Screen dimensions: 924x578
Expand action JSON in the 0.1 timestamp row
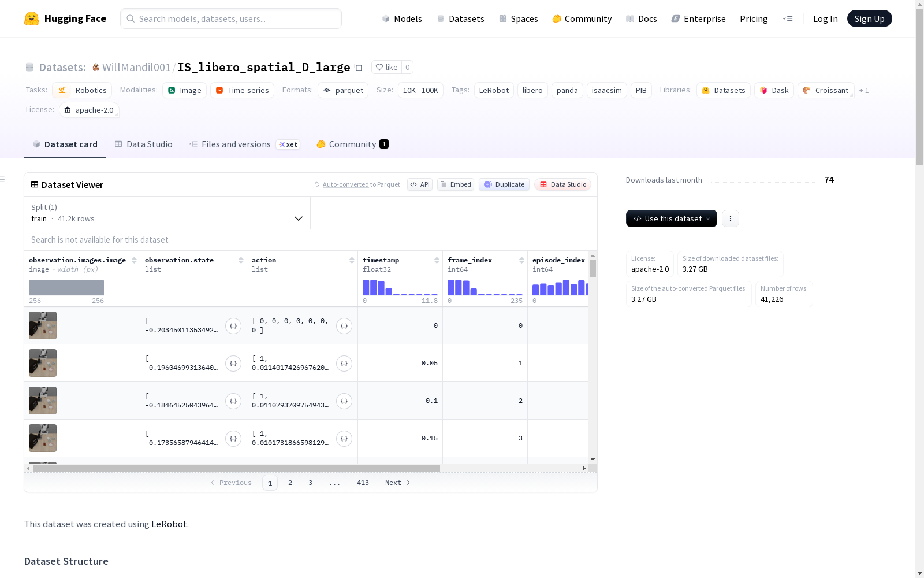(x=344, y=401)
